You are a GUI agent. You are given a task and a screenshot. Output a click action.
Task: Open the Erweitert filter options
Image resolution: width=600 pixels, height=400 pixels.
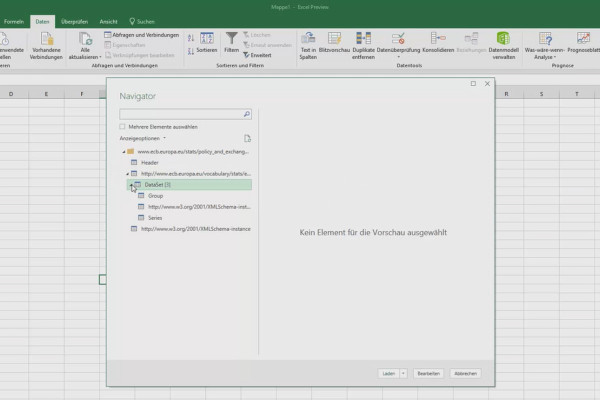(x=258, y=55)
